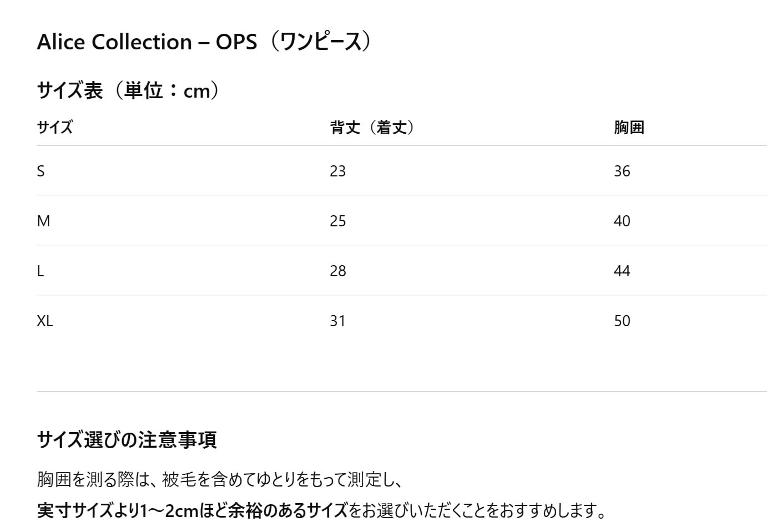The image size is (767, 532).
Task: Click the 25 back length cell
Action: point(337,221)
